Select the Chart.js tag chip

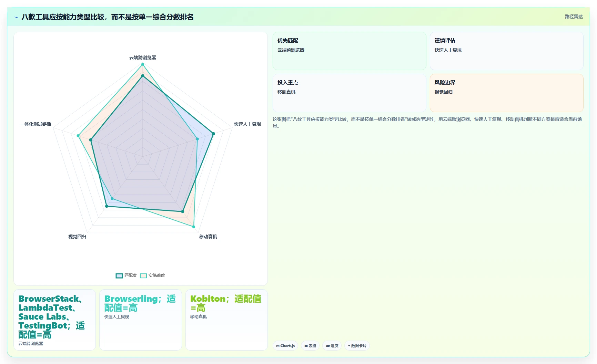tap(285, 346)
